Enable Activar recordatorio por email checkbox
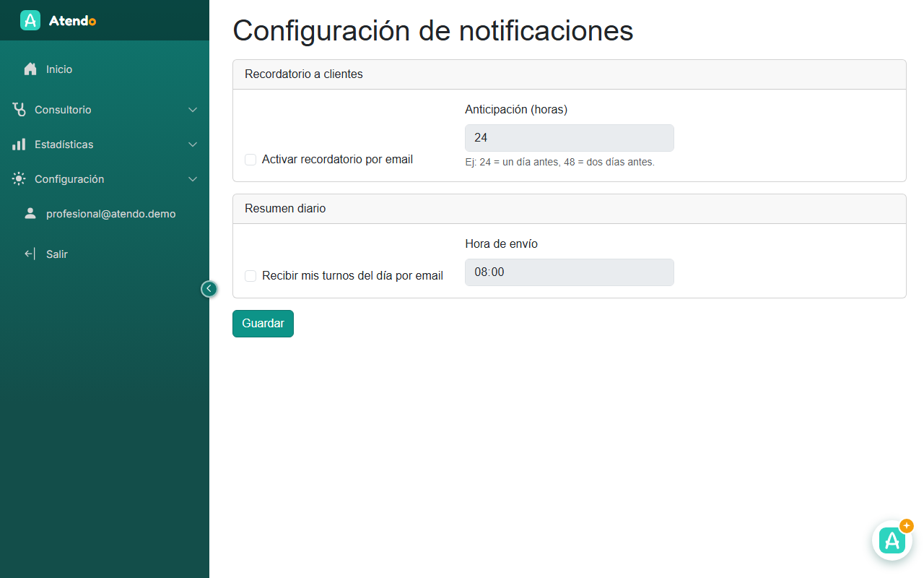Screen dimensions: 924x578 coord(250,160)
